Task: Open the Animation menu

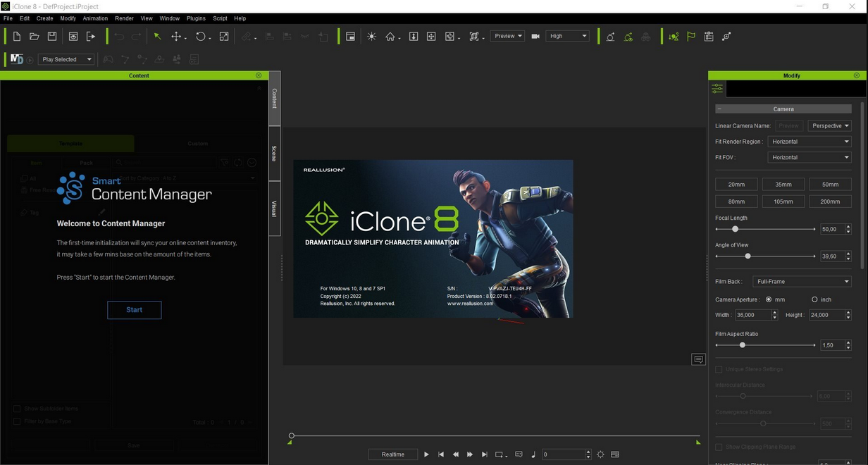Action: tap(95, 18)
